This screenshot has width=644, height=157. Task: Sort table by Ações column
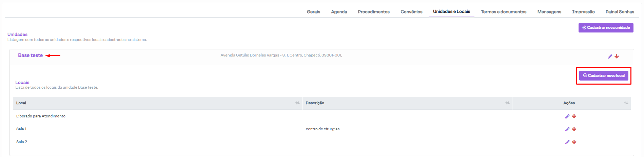tap(626, 103)
